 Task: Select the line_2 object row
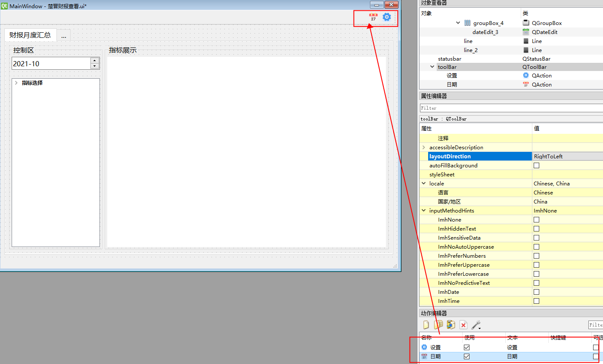511,50
